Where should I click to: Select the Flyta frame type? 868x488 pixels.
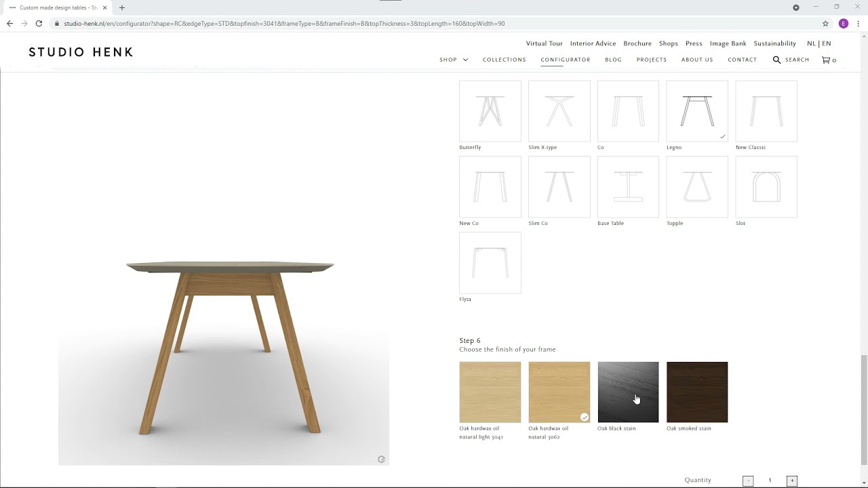coord(490,263)
